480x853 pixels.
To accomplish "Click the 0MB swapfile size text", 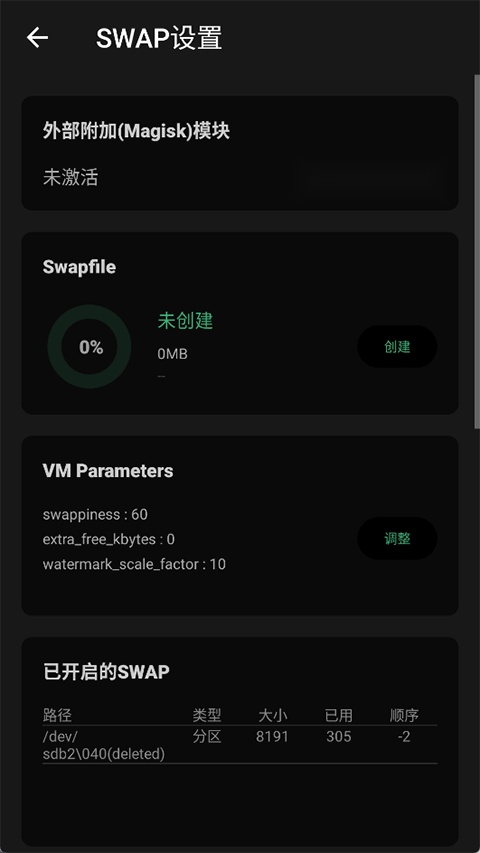I will [173, 354].
